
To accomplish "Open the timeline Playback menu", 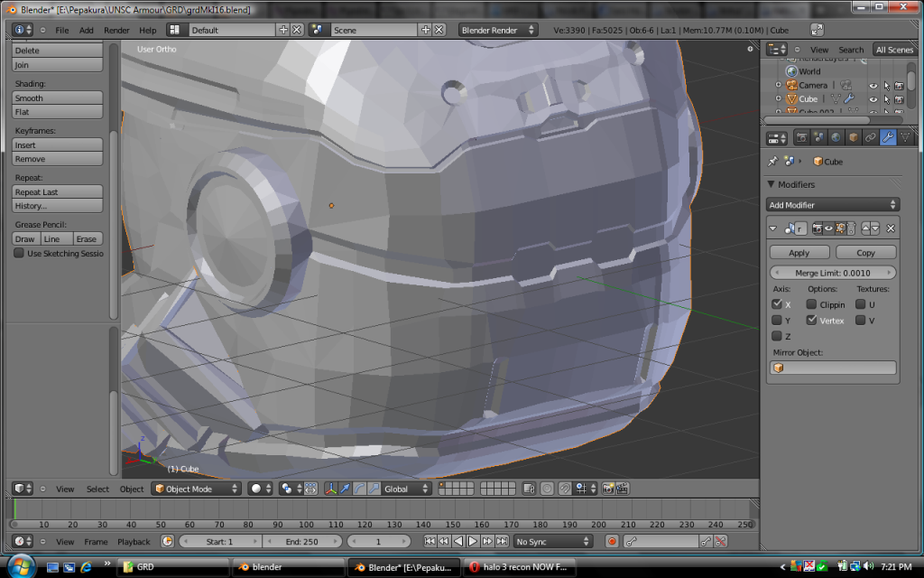I will pyautogui.click(x=134, y=542).
